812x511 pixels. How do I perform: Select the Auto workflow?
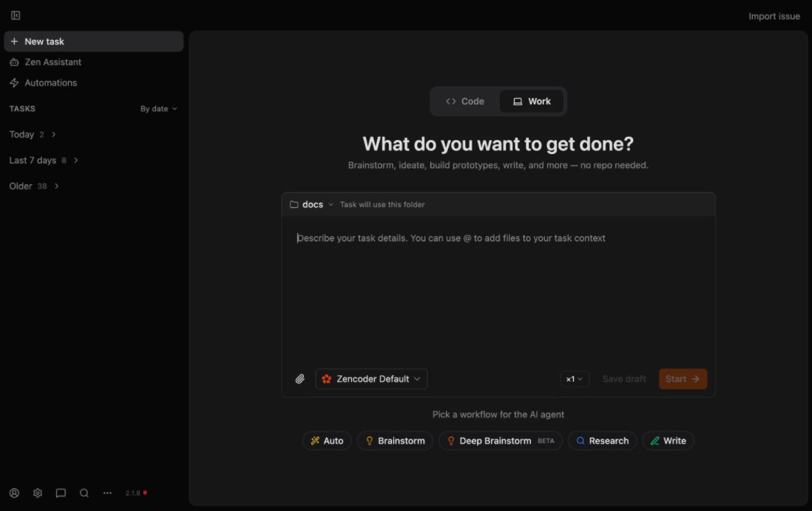tap(327, 441)
